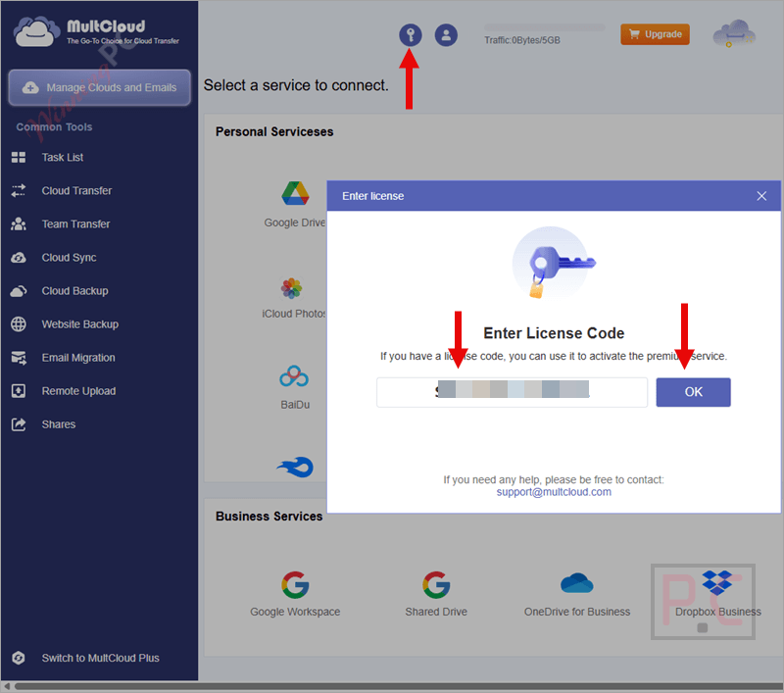Click the scrollbar left arrow
Viewport: 784px width, 693px height.
[7, 686]
